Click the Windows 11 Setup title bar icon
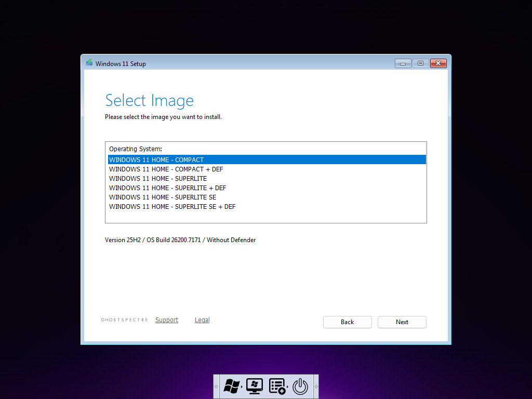 [x=89, y=63]
